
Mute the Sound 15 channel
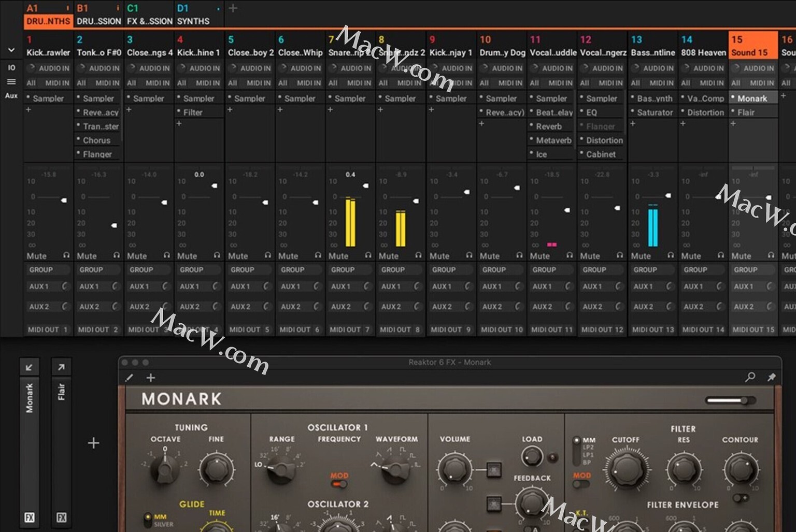click(741, 256)
